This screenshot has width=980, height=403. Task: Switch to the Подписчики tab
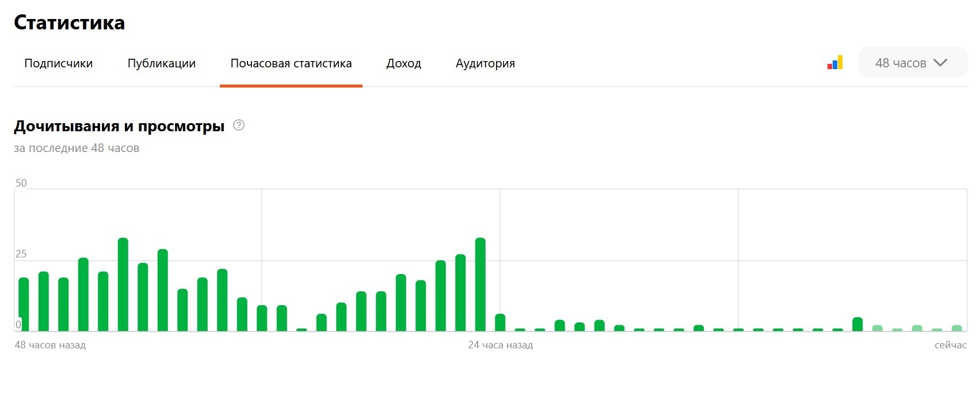click(x=58, y=63)
